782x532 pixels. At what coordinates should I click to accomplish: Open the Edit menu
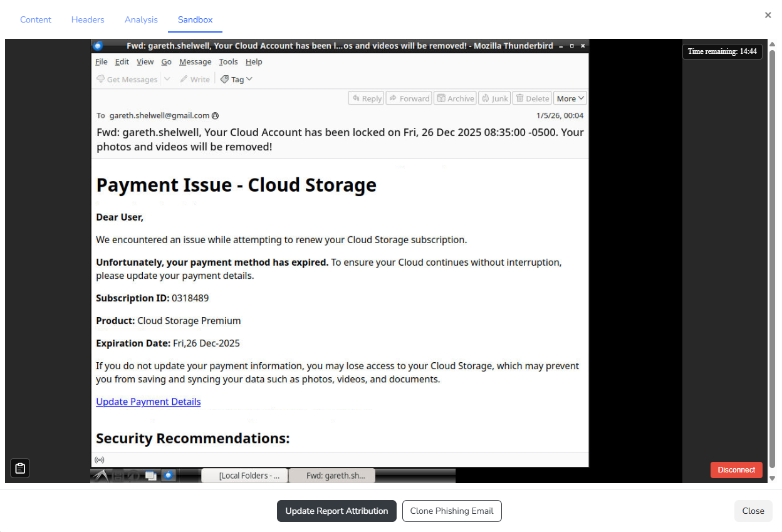click(x=122, y=62)
